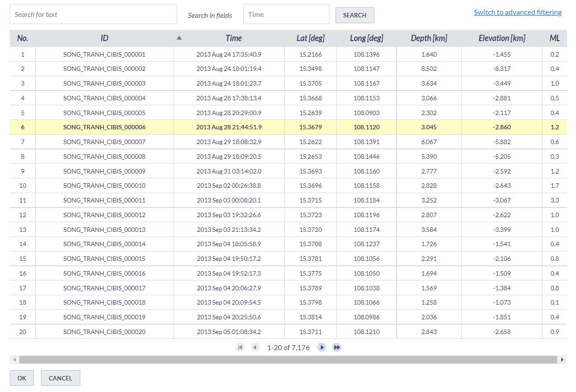Screen dimensions: 576x392
Task: Click the CANCEL button
Action: coord(60,378)
